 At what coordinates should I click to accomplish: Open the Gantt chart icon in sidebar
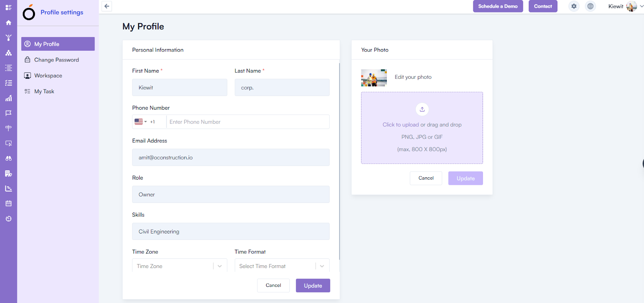coord(8,188)
